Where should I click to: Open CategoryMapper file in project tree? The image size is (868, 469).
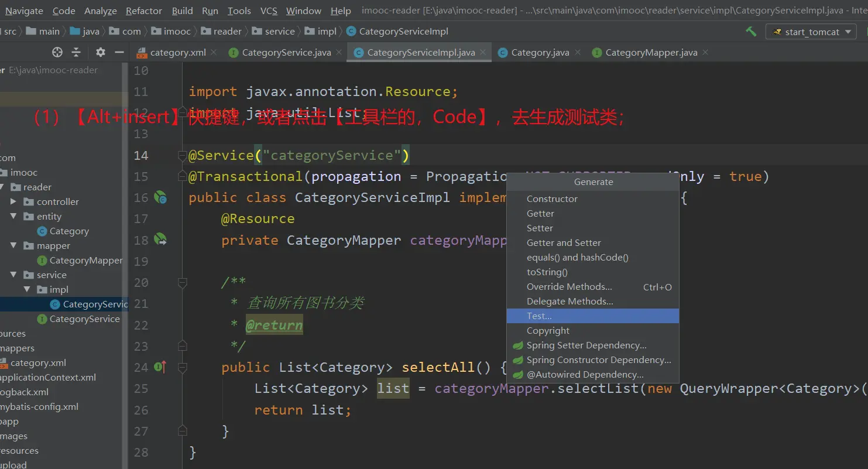85,261
